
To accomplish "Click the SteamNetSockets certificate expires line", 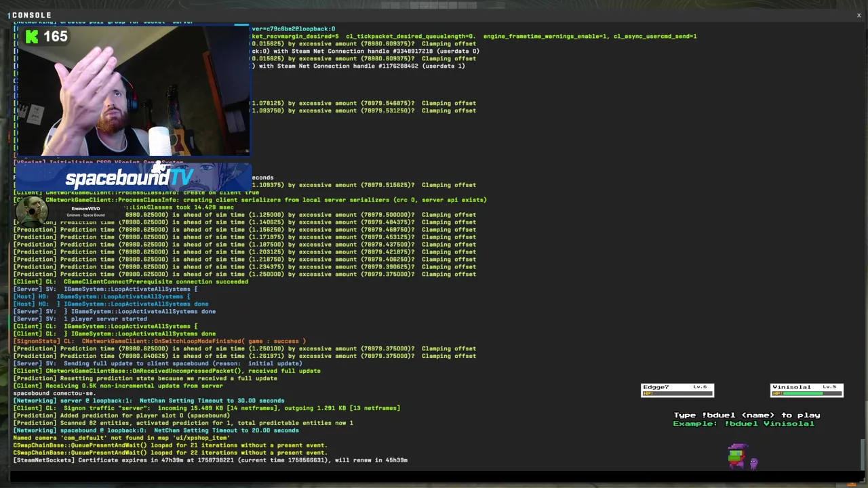I will click(210, 460).
